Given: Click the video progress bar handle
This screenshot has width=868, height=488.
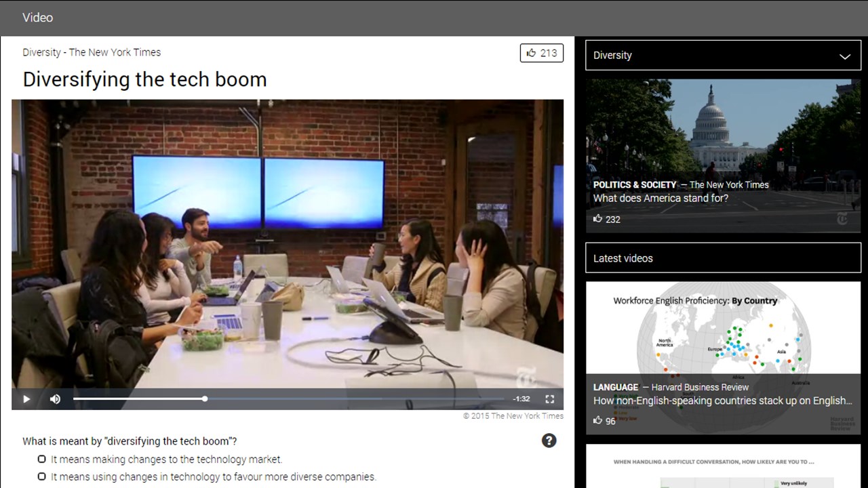Looking at the screenshot, I should click(x=205, y=399).
